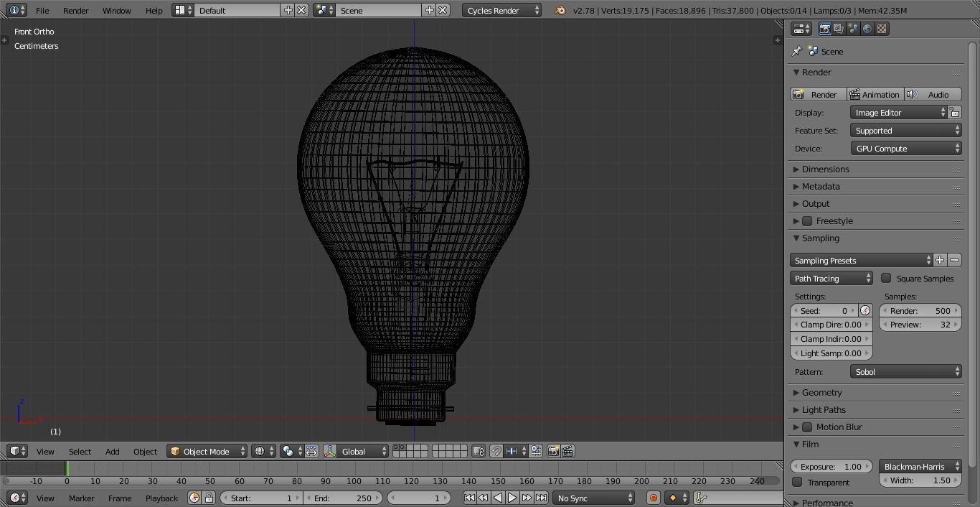
Task: Toggle lock camera and layers icon
Action: 479,451
